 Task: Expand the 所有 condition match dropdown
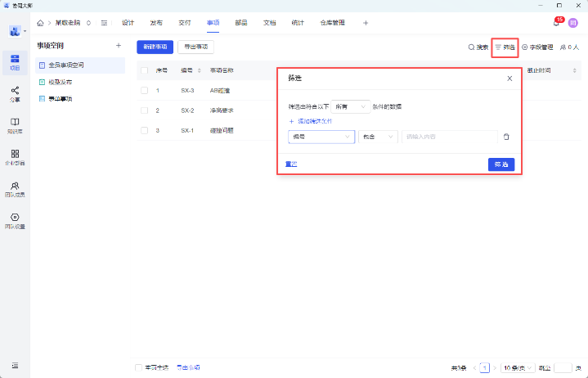point(350,106)
